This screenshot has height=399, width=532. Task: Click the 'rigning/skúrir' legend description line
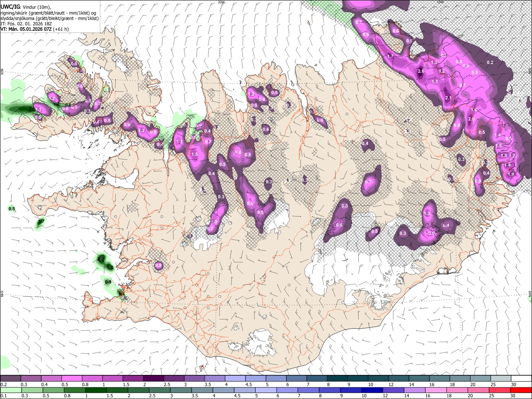click(x=48, y=12)
